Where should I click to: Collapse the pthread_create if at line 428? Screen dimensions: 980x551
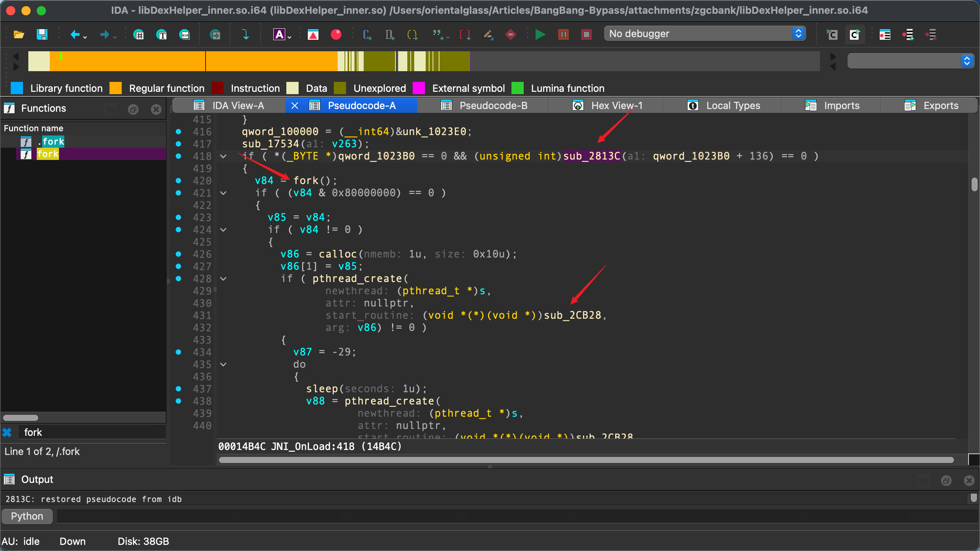(224, 279)
